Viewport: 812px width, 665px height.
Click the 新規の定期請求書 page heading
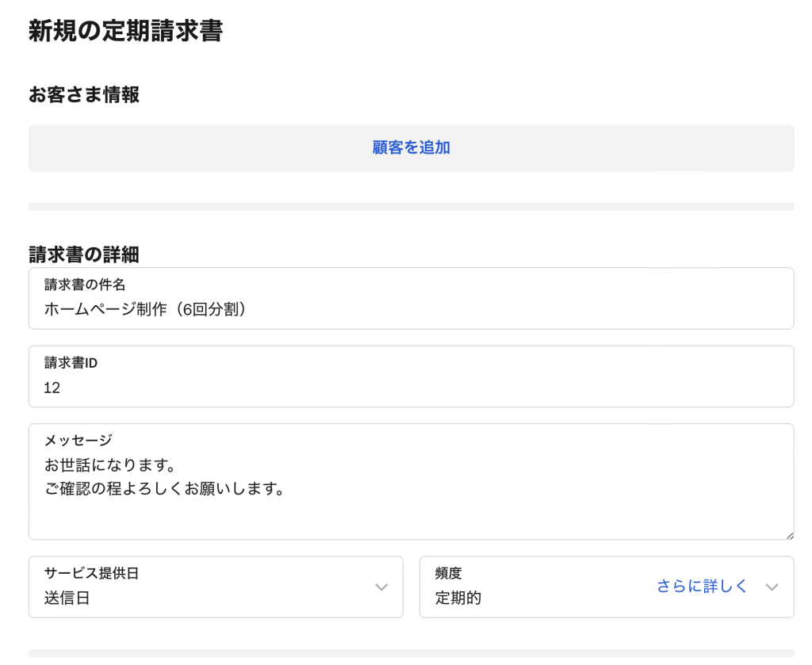[x=125, y=31]
